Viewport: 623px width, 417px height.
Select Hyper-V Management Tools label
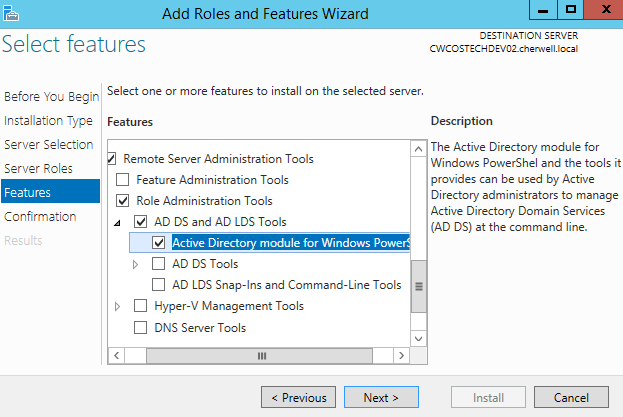pos(229,306)
